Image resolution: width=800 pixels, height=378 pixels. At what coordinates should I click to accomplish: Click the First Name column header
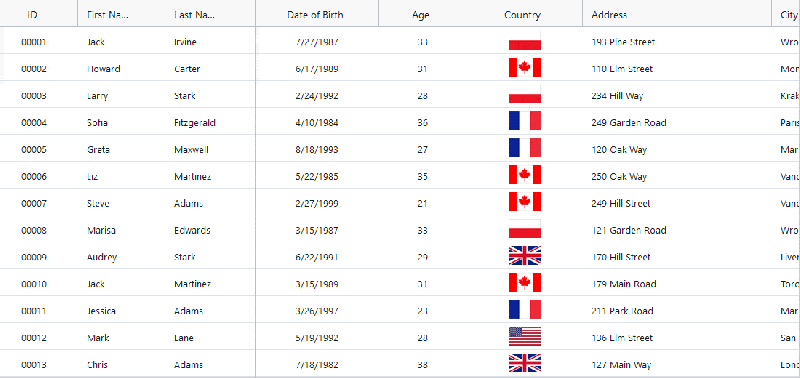tap(108, 15)
